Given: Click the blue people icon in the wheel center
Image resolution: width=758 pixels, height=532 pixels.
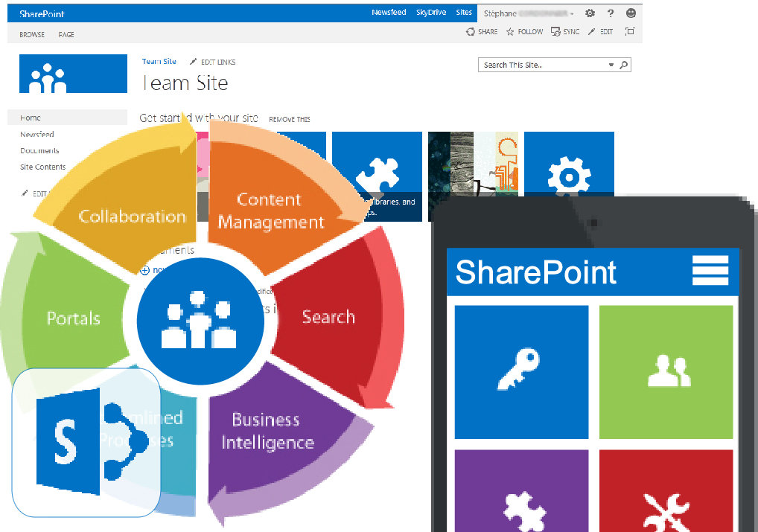Looking at the screenshot, I should point(200,321).
